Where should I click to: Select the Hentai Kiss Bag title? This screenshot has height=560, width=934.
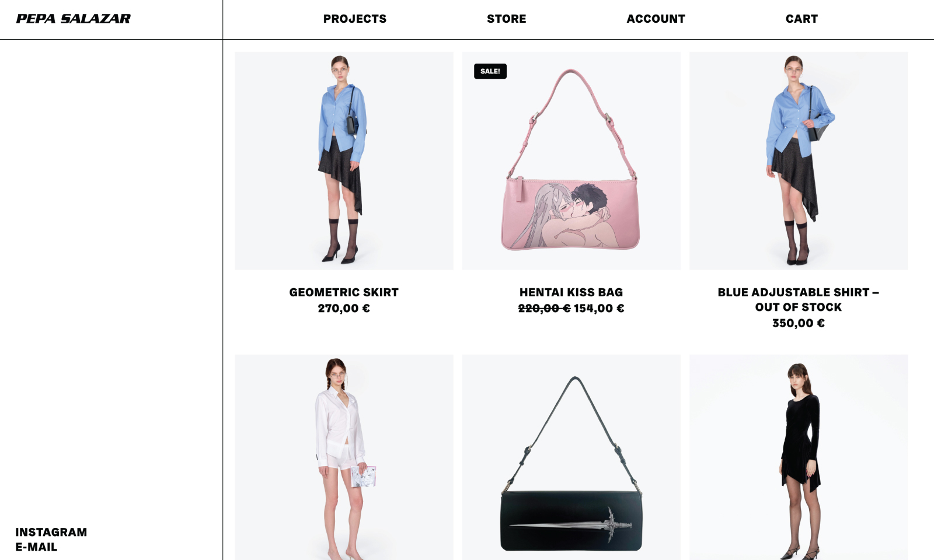pyautogui.click(x=571, y=292)
